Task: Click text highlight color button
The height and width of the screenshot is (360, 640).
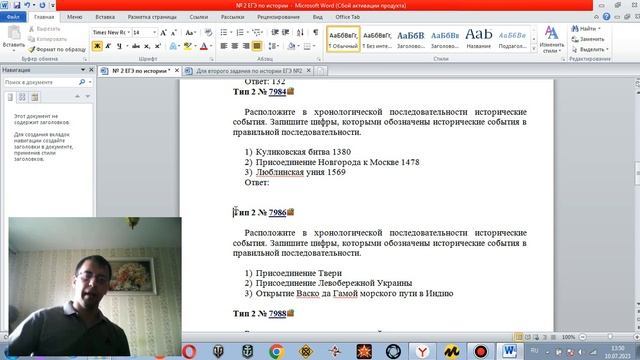Action: (x=187, y=46)
